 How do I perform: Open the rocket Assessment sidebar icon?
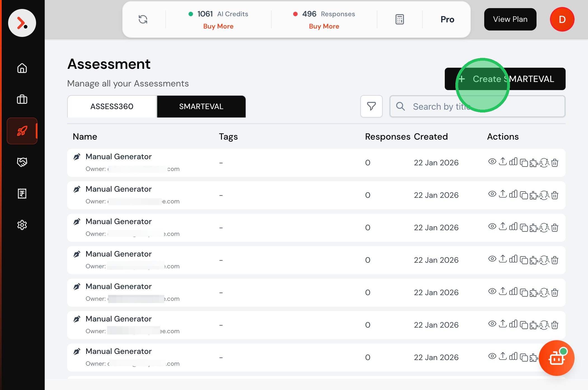(22, 131)
